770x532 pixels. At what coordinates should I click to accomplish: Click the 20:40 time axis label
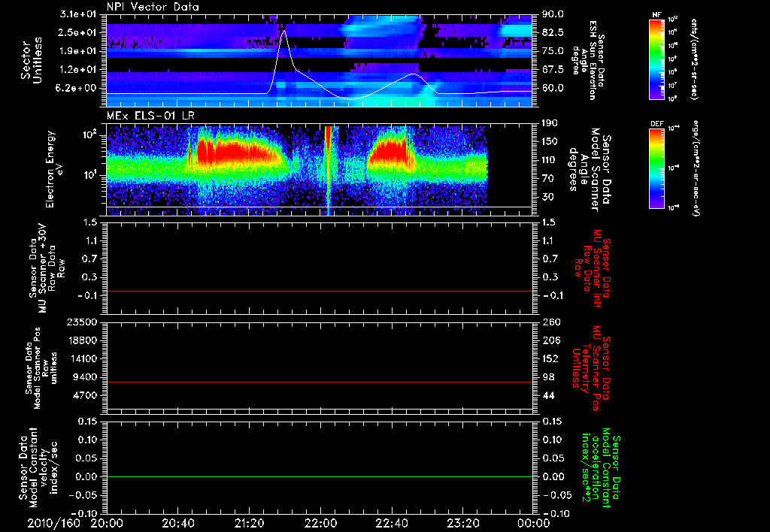coord(179,522)
